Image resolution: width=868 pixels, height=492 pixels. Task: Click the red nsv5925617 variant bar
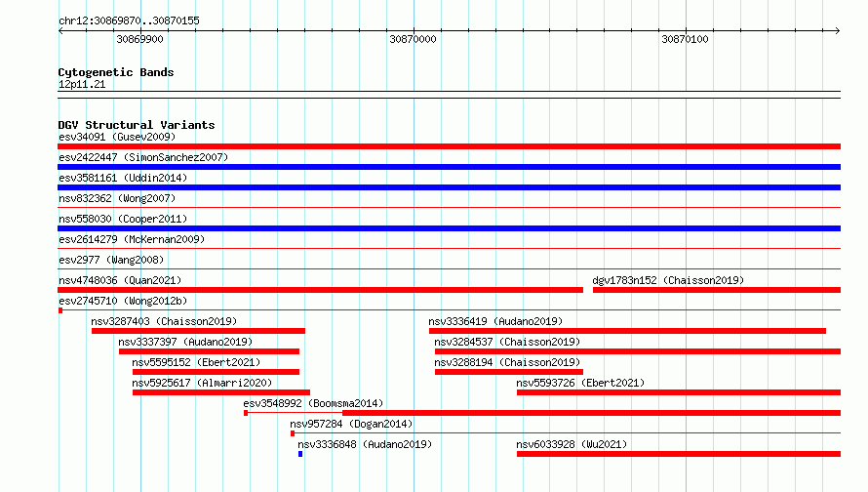(x=221, y=392)
